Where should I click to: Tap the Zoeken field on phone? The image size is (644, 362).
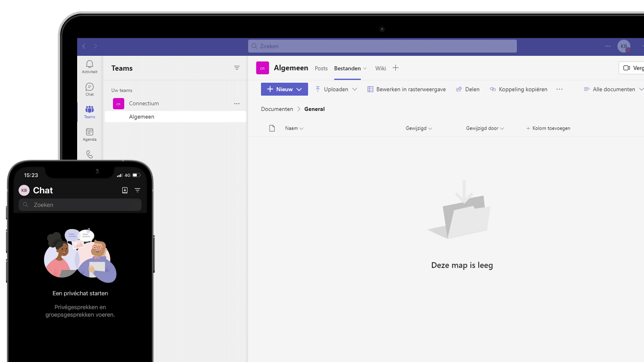(80, 205)
